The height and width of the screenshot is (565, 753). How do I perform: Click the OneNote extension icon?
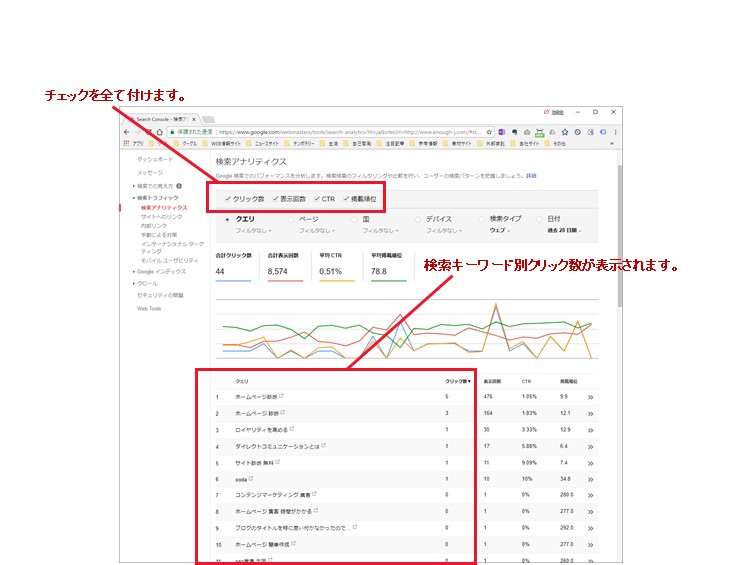tap(502, 132)
